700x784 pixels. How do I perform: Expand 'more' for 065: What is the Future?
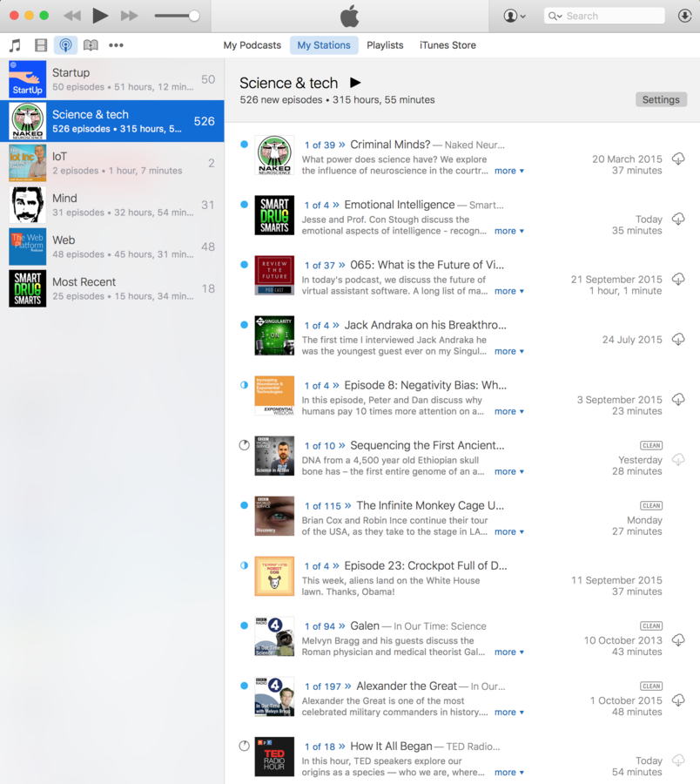(x=509, y=291)
